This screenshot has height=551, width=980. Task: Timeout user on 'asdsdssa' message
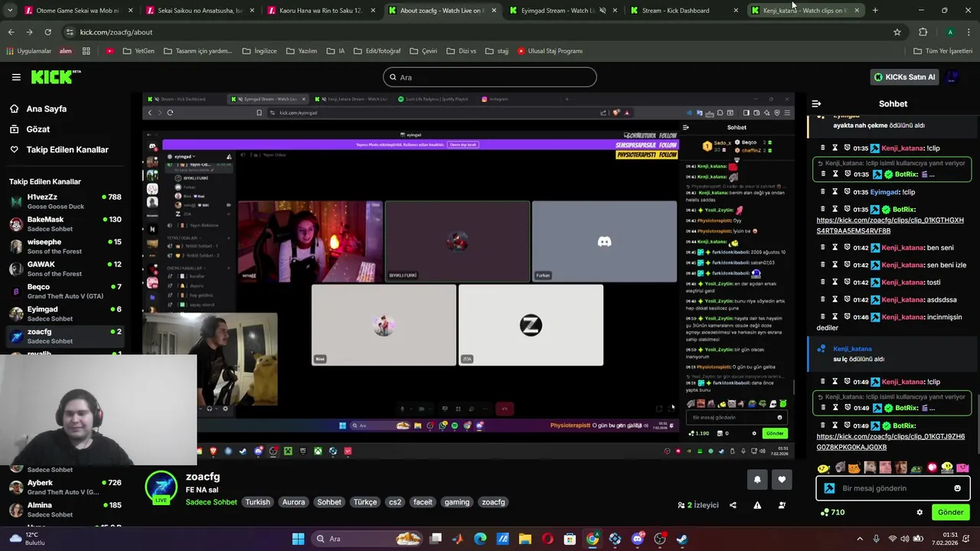835,300
